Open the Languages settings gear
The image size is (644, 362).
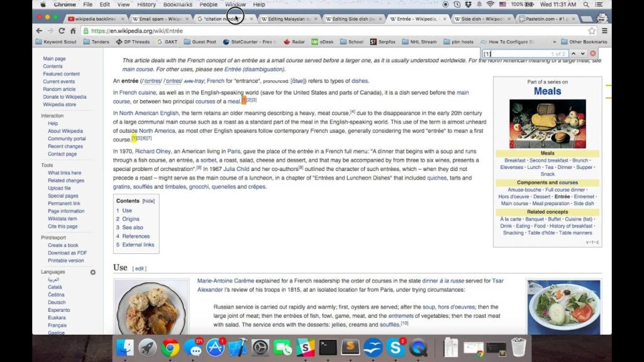click(x=93, y=272)
